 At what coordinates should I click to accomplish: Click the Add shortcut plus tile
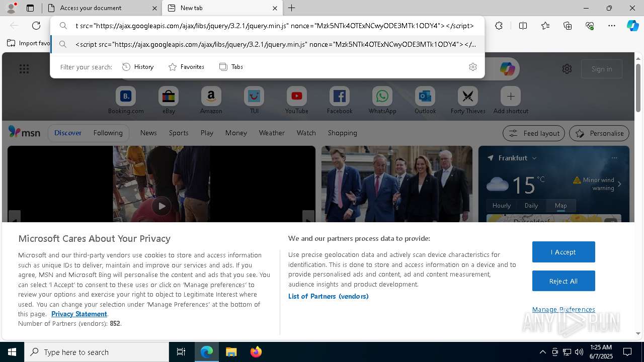pyautogui.click(x=511, y=96)
